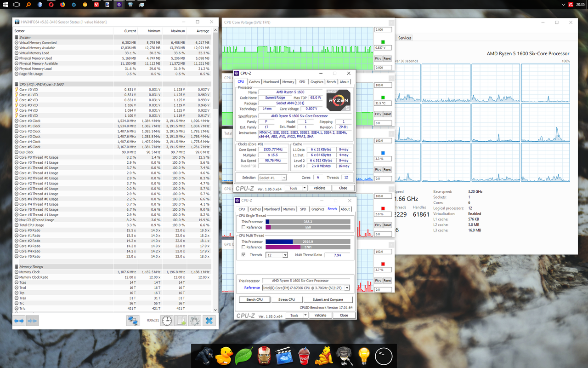Click Fit y on CPU Core Voltage graph
This screenshot has width=588, height=368.
(378, 58)
